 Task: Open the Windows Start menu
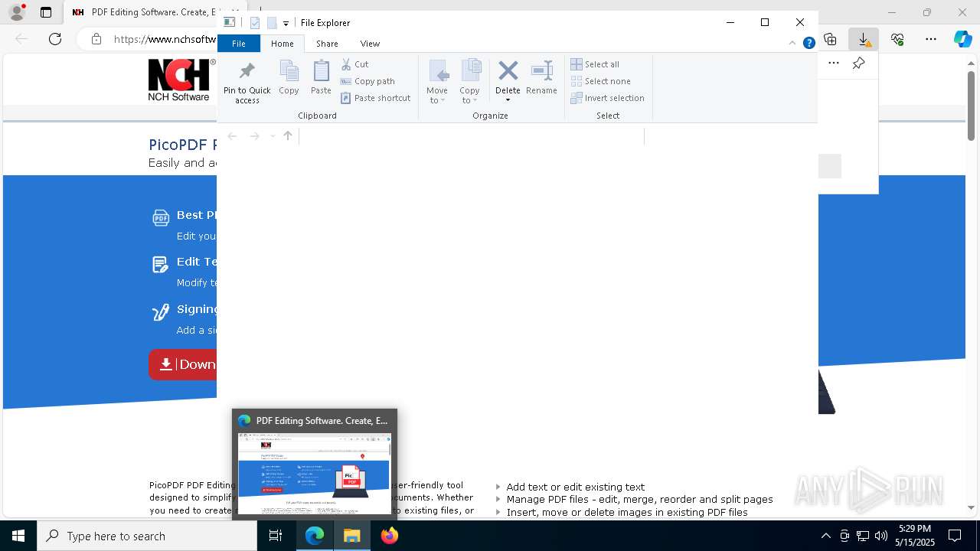[18, 536]
